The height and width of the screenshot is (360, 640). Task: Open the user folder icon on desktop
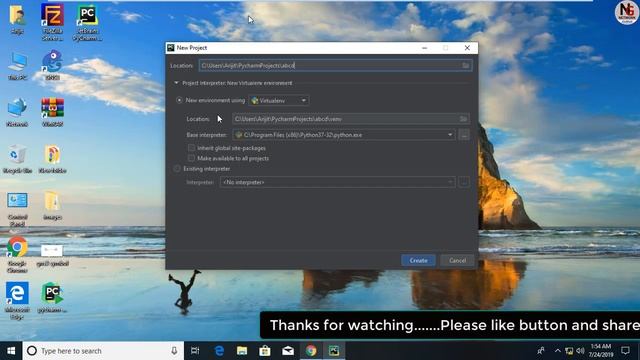[x=17, y=20]
